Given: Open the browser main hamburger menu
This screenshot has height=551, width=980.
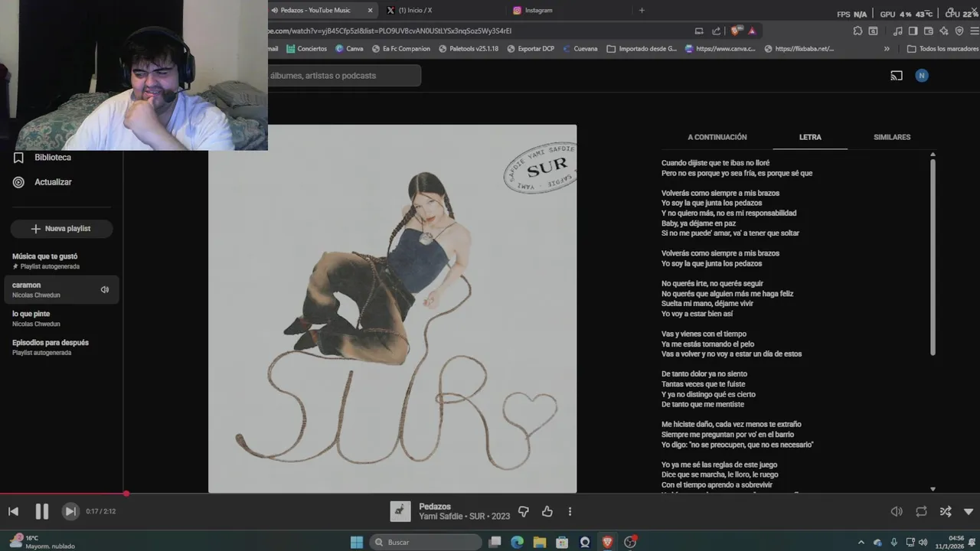Looking at the screenshot, I should [x=973, y=31].
